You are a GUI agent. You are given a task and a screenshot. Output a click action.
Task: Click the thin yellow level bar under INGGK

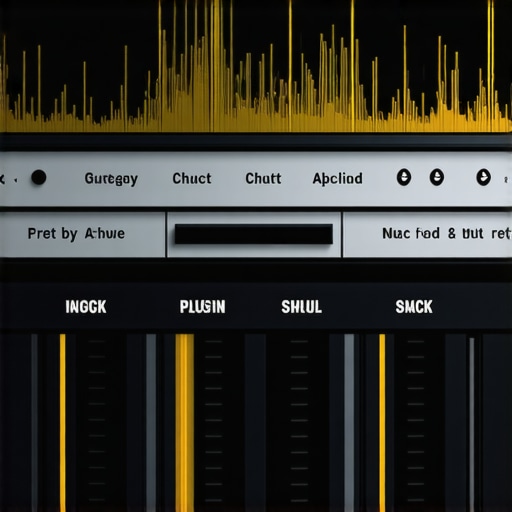(63, 423)
